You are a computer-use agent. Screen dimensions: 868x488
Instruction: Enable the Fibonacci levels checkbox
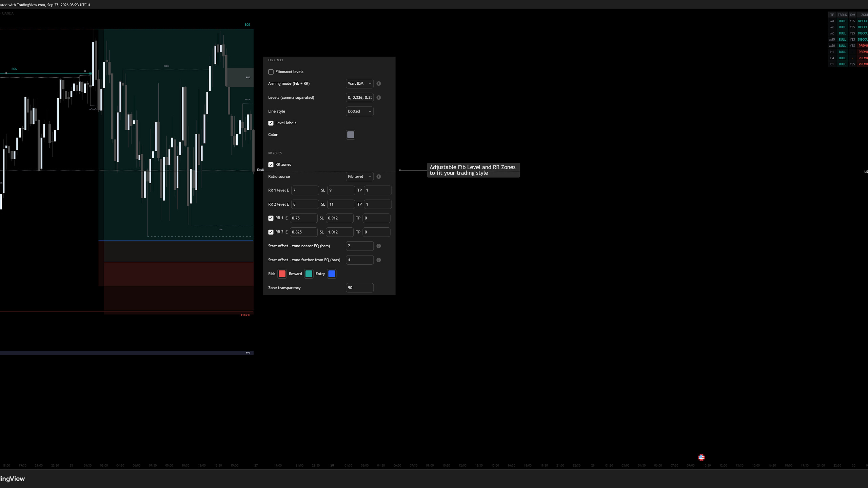pyautogui.click(x=271, y=72)
